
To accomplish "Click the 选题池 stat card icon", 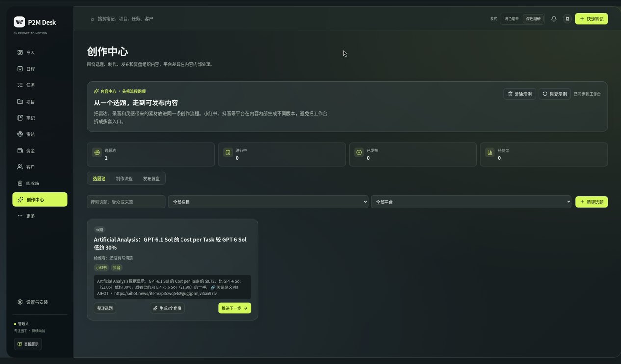I will tap(97, 153).
